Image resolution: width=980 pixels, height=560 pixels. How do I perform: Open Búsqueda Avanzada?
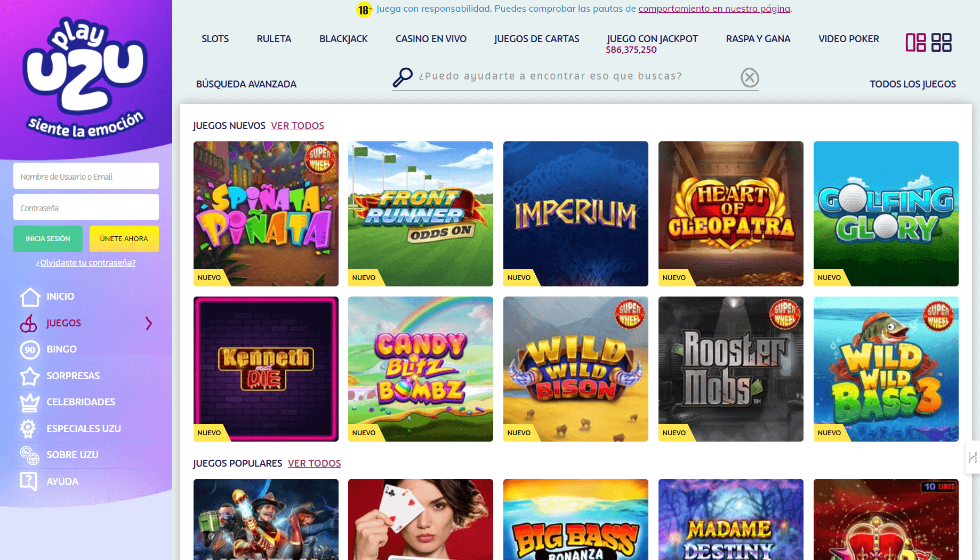point(246,84)
